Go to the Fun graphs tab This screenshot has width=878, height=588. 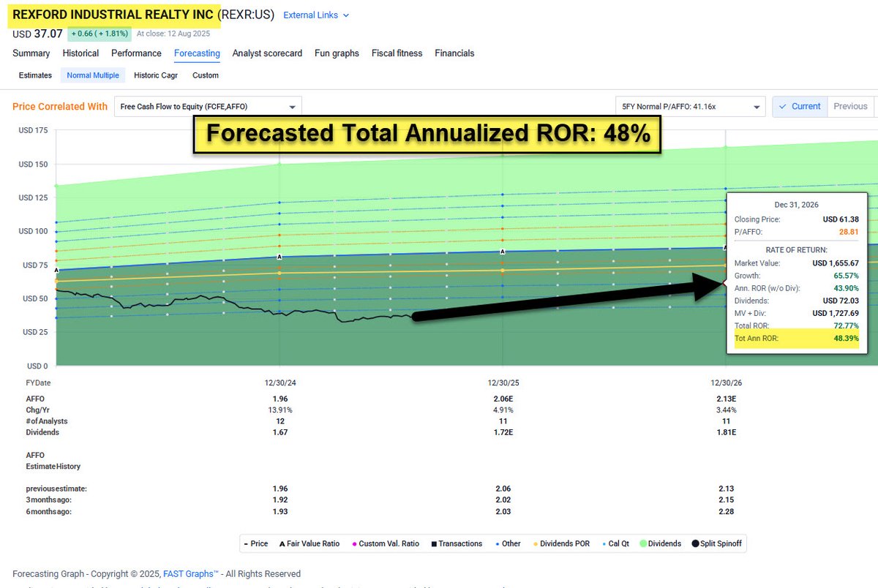tap(337, 53)
